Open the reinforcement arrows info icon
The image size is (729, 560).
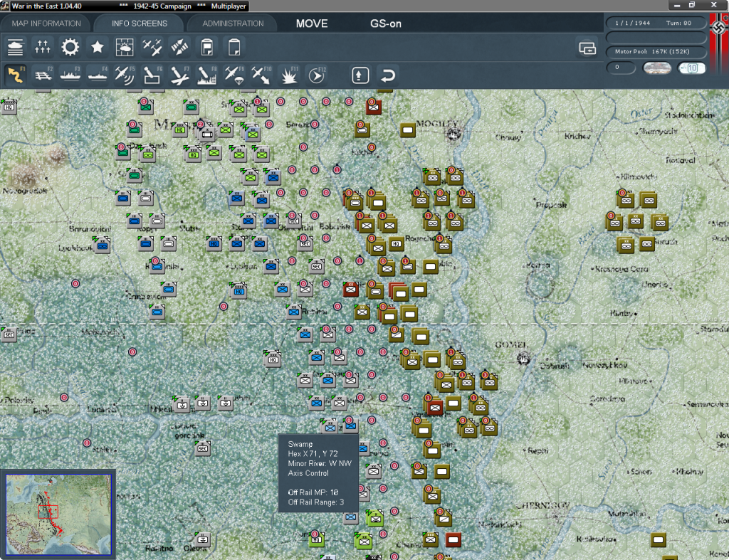(179, 47)
